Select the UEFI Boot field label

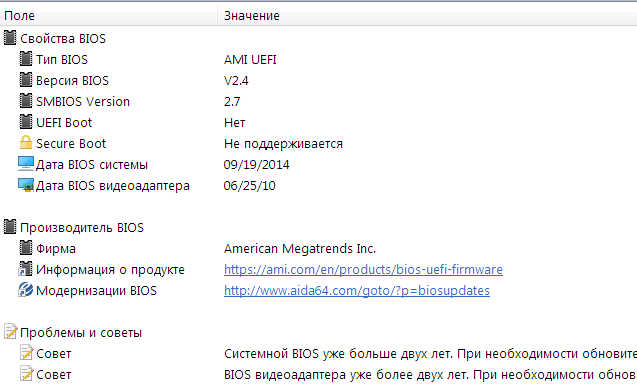[x=64, y=123]
